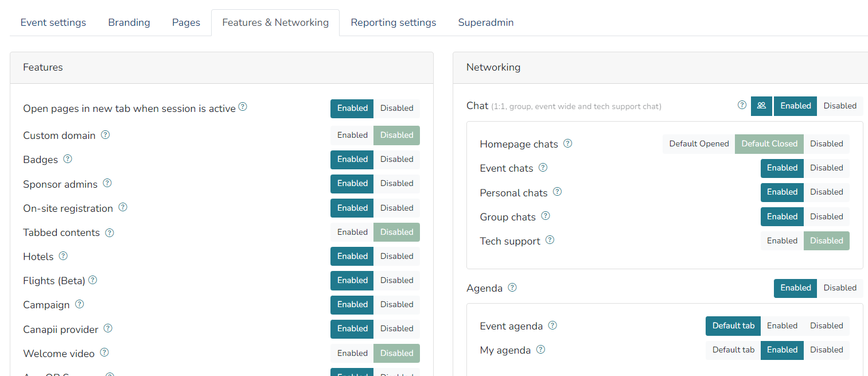
Task: Enable Tabbed contents
Action: click(x=352, y=232)
